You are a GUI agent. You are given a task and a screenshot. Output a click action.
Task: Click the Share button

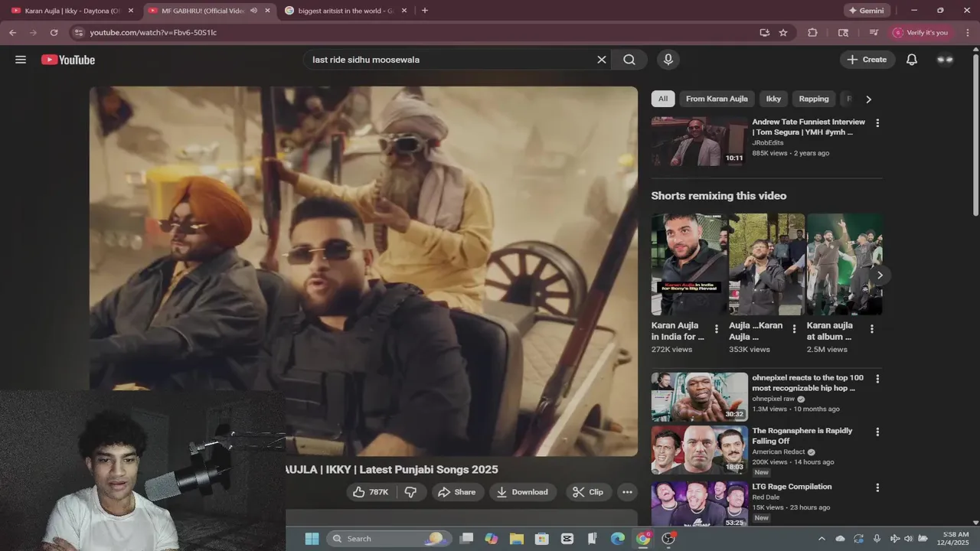(x=456, y=492)
